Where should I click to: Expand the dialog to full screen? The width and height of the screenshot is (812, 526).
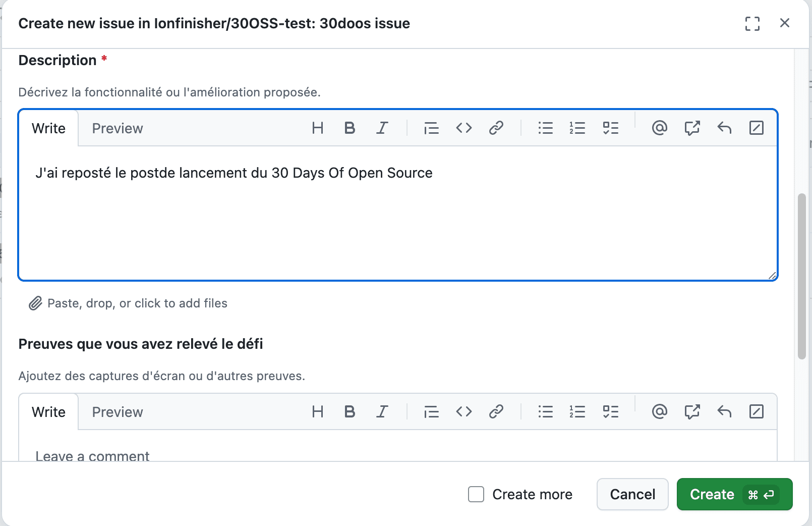(x=752, y=23)
